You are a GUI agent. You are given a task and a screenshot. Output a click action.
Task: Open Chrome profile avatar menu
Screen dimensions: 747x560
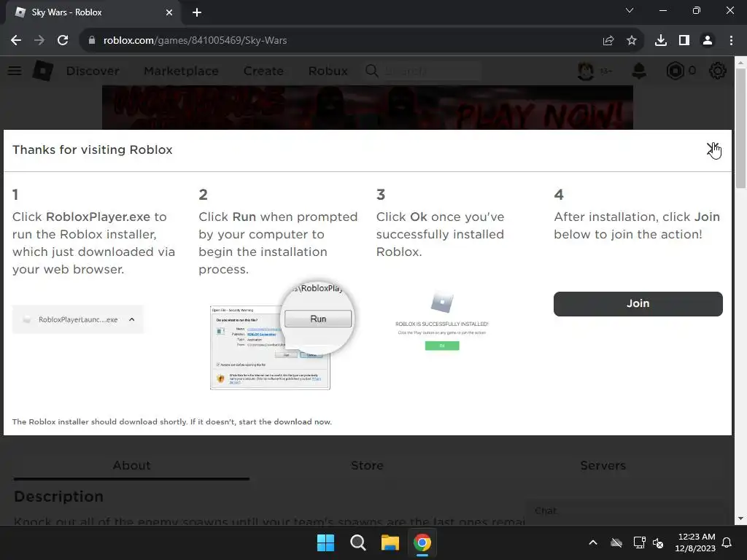[x=708, y=41]
